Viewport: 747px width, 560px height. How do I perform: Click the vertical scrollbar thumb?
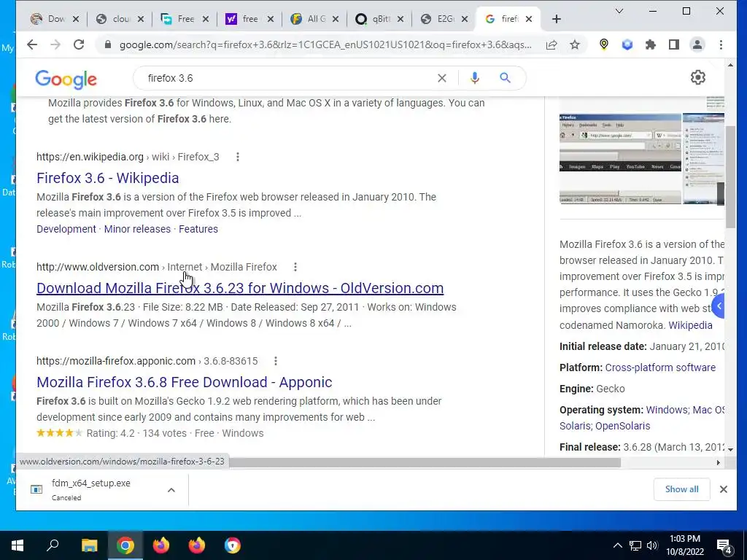730,177
